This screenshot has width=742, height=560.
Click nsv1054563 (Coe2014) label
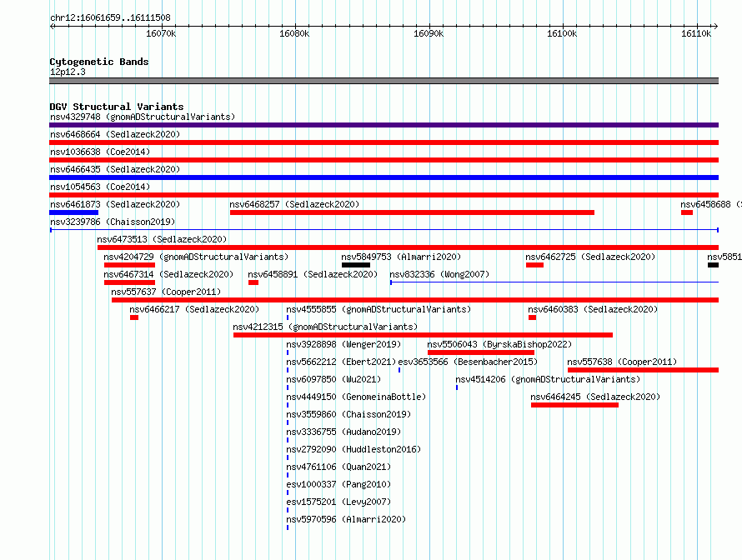pyautogui.click(x=100, y=187)
